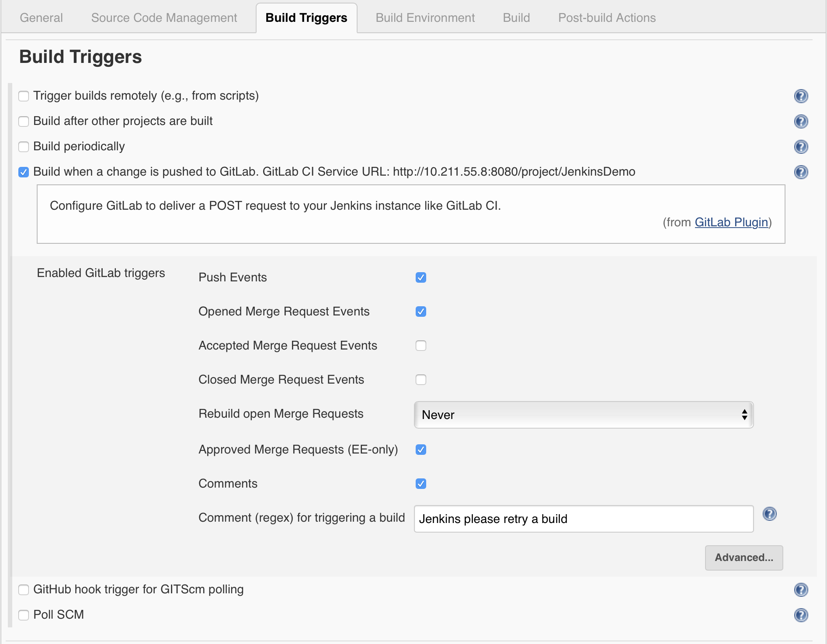Open Rebuild open Merge Requests dropdown

tap(584, 415)
